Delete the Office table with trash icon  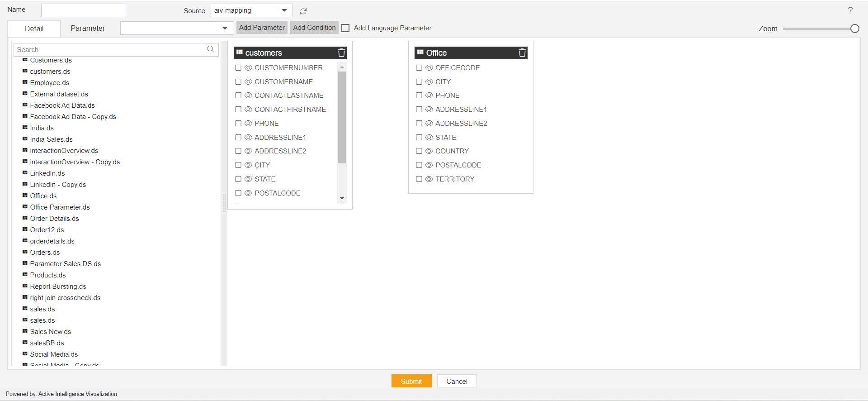pyautogui.click(x=522, y=53)
